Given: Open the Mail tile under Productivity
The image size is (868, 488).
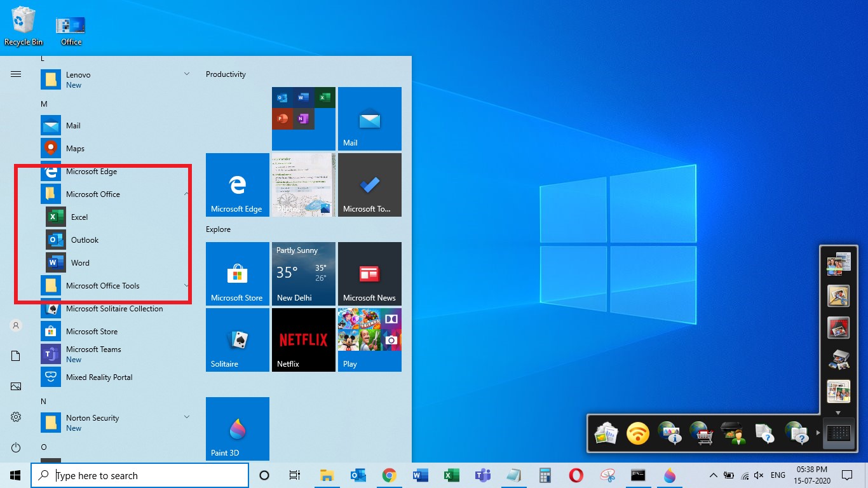Looking at the screenshot, I should coord(370,119).
